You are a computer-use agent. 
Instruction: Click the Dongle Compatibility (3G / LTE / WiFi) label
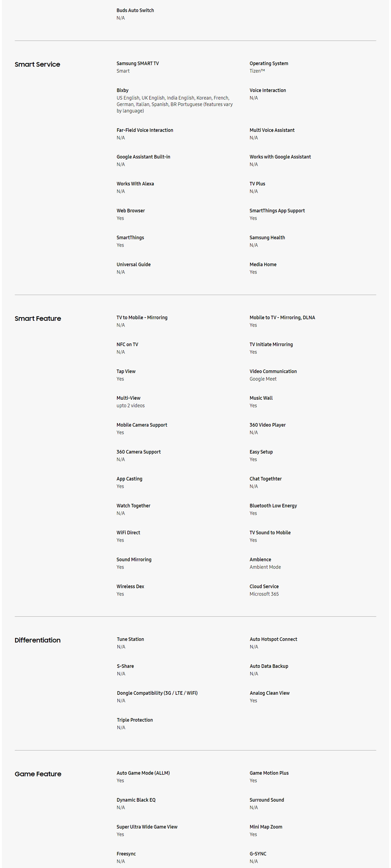(157, 693)
